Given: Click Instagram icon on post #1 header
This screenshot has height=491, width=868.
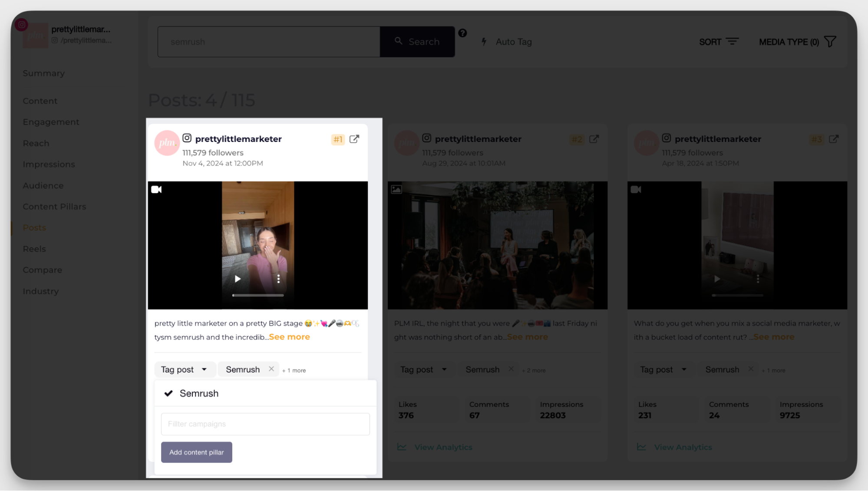Looking at the screenshot, I should (187, 138).
